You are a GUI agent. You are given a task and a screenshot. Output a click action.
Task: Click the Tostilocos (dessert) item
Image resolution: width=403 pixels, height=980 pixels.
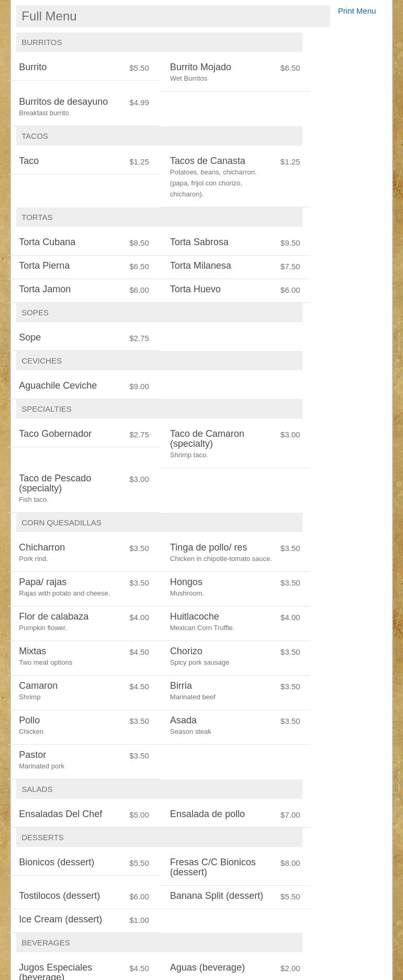click(x=59, y=896)
